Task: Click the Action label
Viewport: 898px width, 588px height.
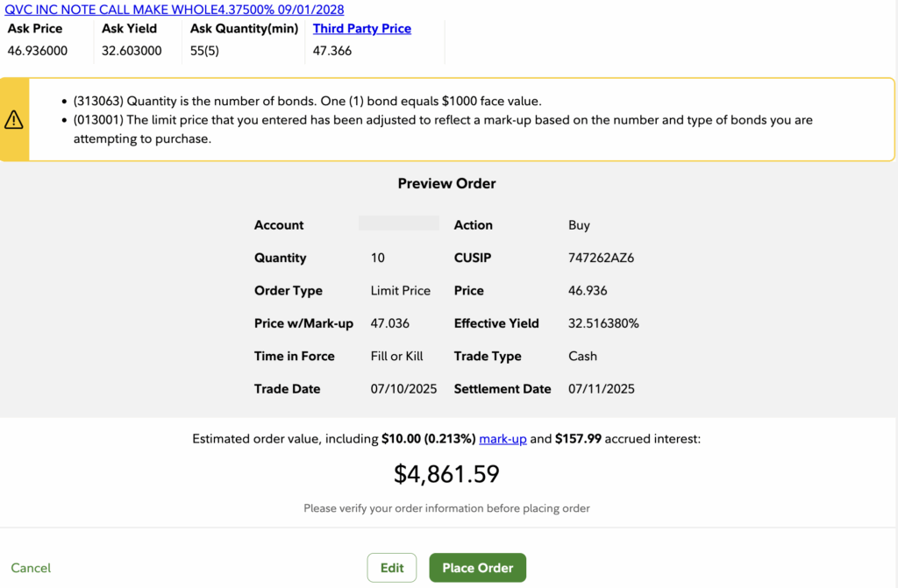Action: [473, 225]
